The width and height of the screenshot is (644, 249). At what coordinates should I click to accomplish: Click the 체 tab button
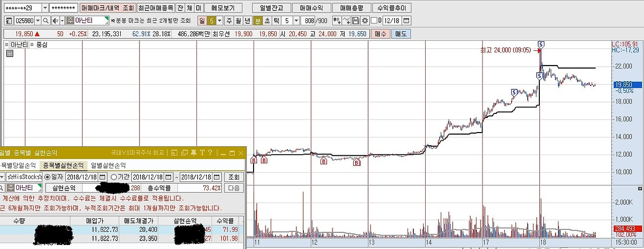[x=189, y=8]
